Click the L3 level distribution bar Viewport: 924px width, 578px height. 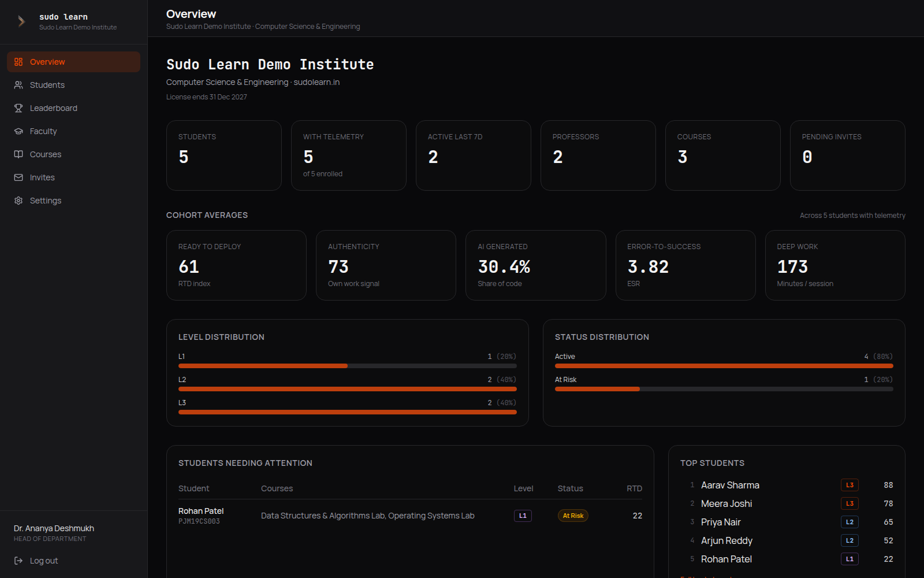click(x=348, y=412)
